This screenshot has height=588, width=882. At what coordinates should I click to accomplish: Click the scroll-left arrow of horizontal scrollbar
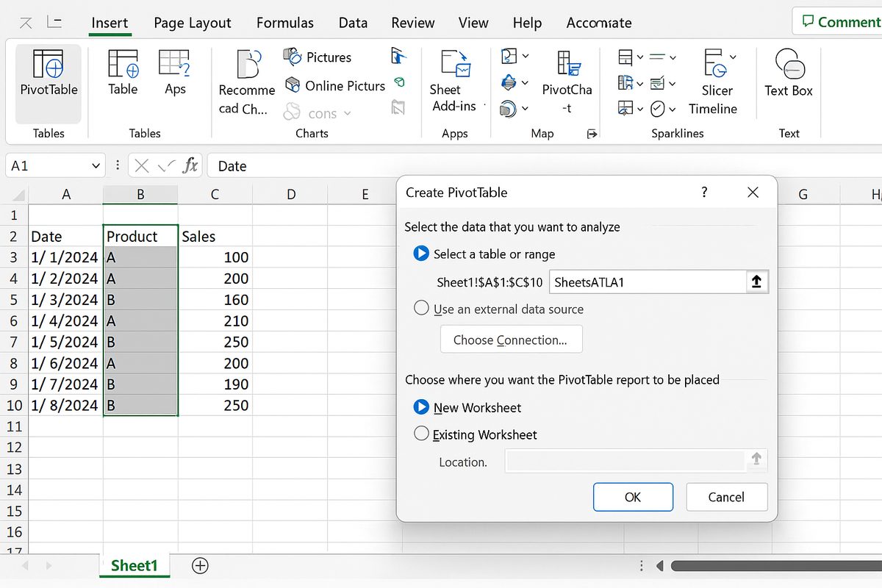(659, 566)
